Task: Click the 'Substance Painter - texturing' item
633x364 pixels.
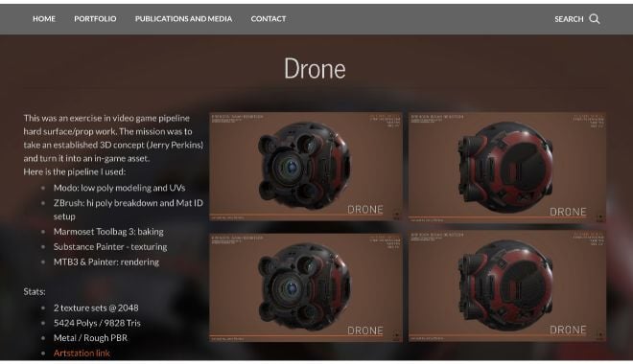Action: coord(110,247)
